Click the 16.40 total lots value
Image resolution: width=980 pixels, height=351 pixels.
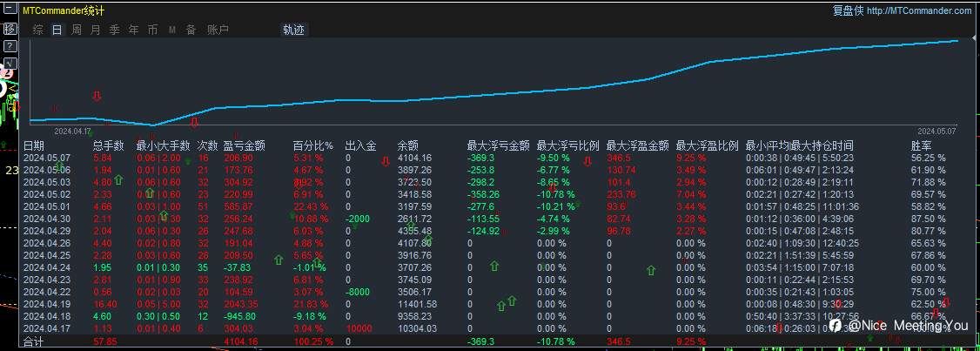tap(104, 304)
